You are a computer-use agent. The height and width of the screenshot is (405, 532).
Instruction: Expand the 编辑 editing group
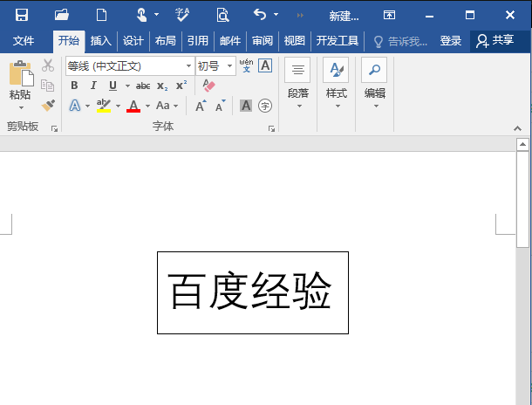(x=376, y=106)
